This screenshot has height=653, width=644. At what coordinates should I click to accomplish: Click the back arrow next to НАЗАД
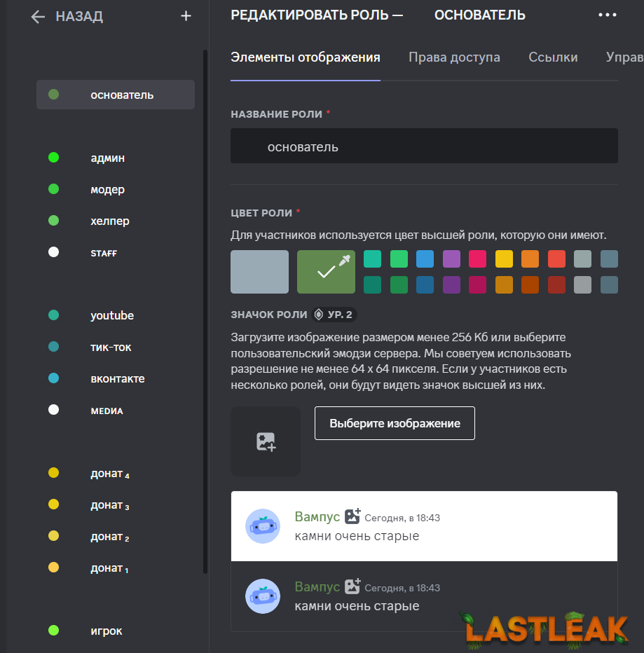tap(38, 17)
